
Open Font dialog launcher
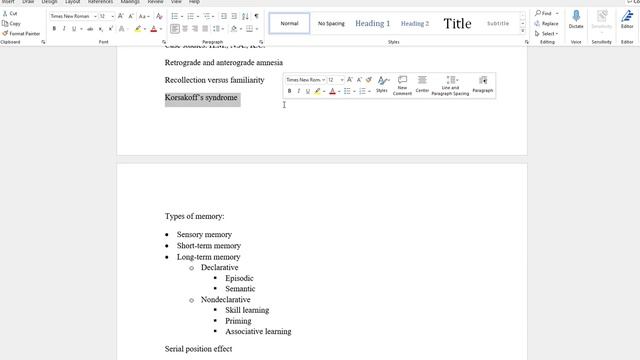click(164, 42)
